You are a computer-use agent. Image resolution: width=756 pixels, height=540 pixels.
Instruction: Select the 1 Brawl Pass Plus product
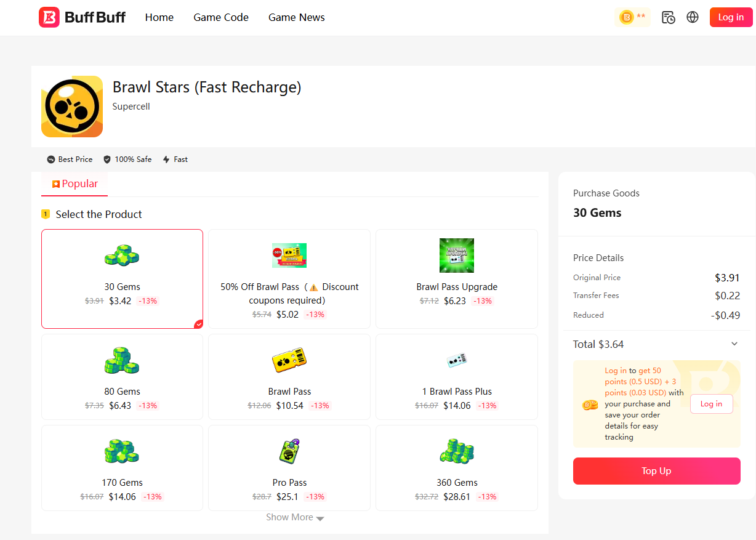tap(457, 377)
